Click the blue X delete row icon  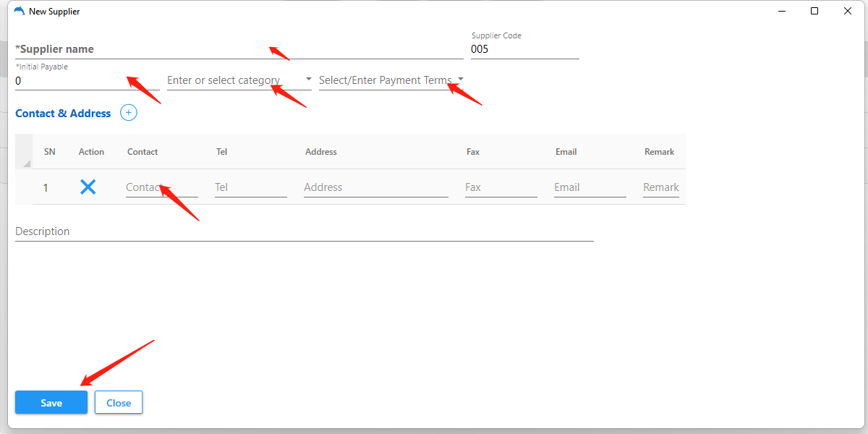point(88,187)
